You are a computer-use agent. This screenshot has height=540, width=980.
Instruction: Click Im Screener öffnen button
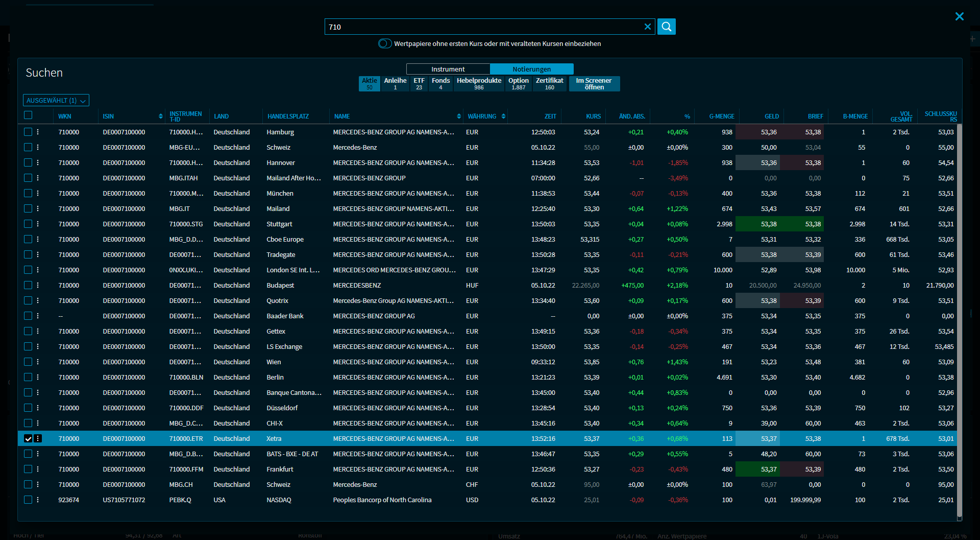(x=594, y=84)
